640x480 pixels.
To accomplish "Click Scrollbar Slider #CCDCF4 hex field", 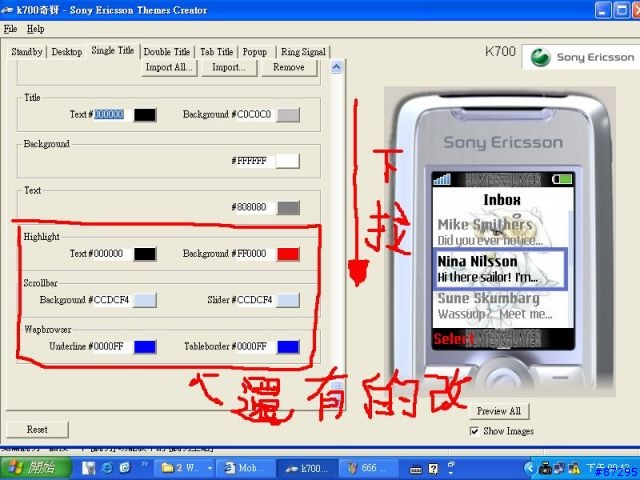I will pos(255,300).
